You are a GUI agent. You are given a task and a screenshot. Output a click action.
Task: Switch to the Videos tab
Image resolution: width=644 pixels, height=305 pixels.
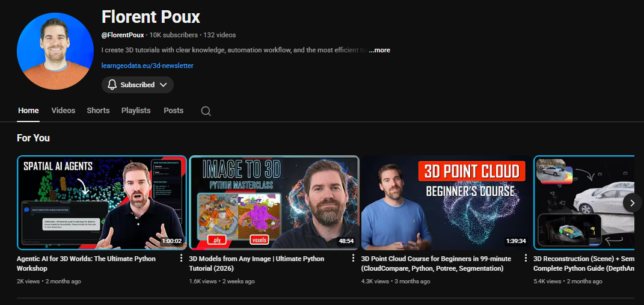click(x=63, y=111)
